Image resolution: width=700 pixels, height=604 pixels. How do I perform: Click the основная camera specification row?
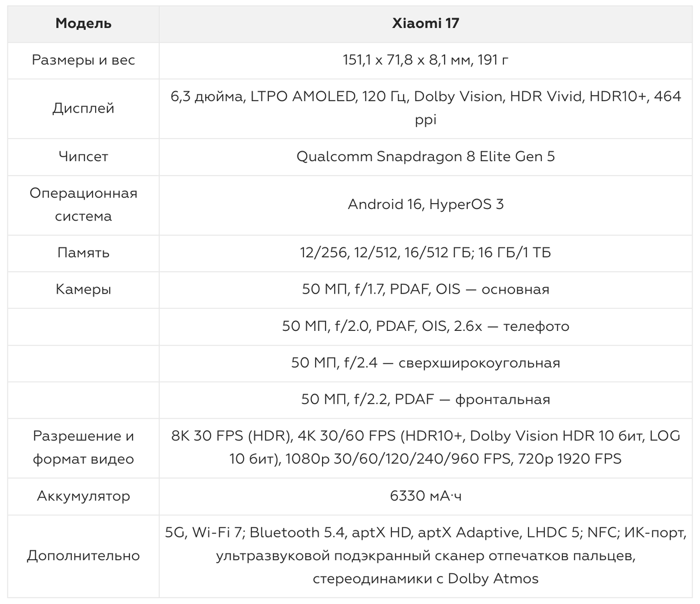[425, 289]
